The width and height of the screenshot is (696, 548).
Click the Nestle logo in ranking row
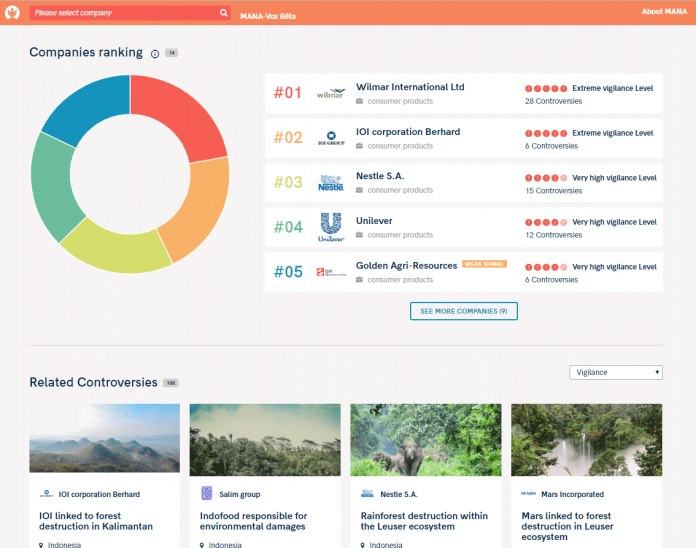[x=331, y=183]
